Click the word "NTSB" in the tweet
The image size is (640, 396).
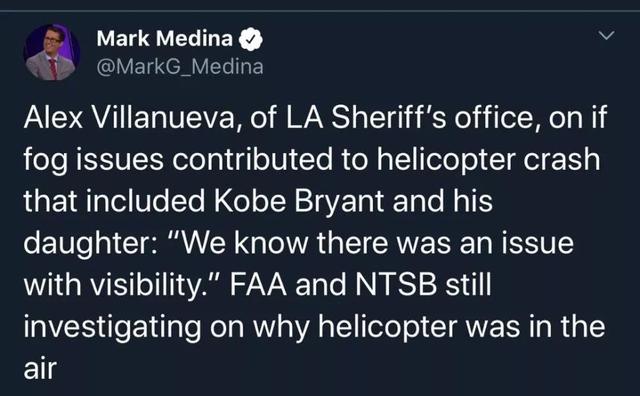pyautogui.click(x=396, y=285)
